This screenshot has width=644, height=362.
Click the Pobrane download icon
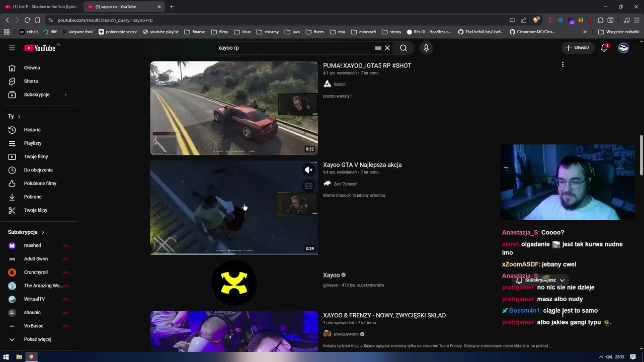[12, 197]
